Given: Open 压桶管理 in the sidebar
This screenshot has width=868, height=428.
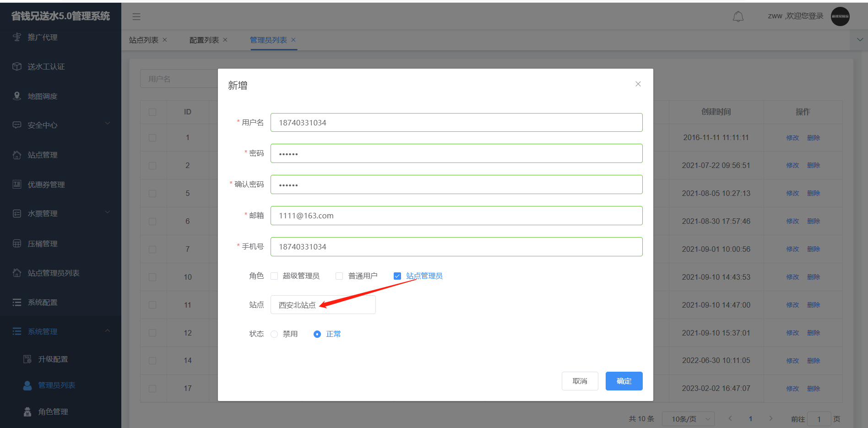Looking at the screenshot, I should coord(42,244).
